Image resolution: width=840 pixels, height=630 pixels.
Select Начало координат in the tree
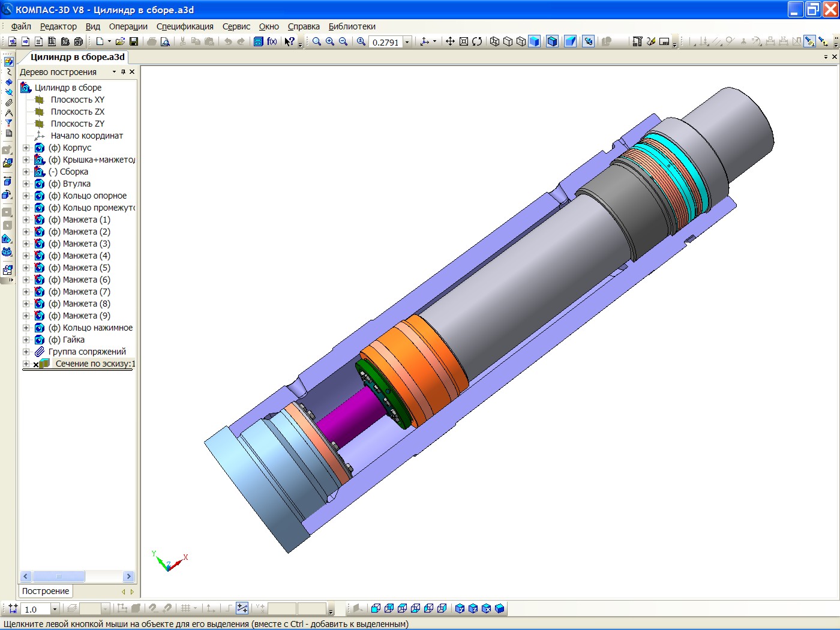pyautogui.click(x=87, y=136)
